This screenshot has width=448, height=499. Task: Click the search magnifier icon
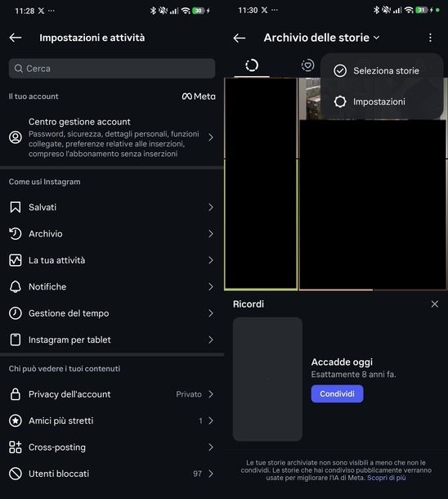[19, 69]
